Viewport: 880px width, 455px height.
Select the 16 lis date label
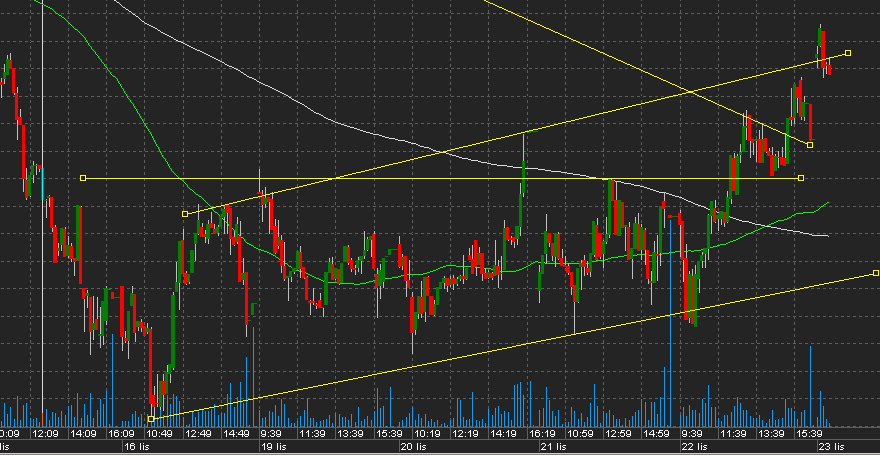[x=139, y=447]
